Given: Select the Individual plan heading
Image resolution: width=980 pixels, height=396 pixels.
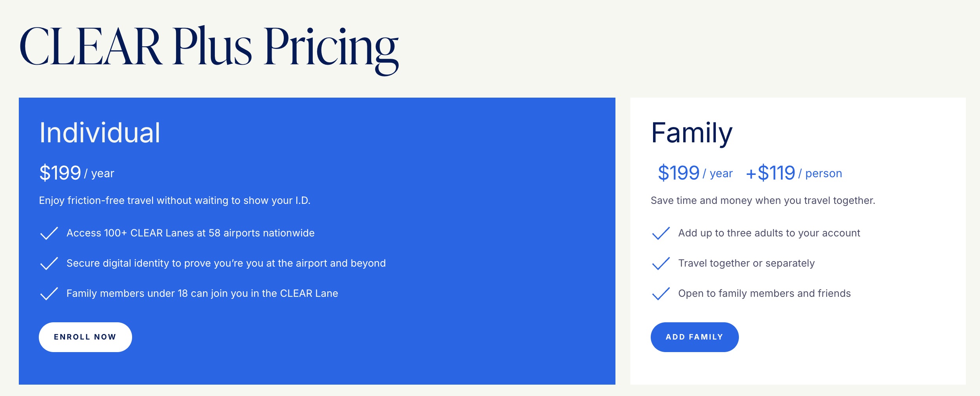Looking at the screenshot, I should (99, 134).
